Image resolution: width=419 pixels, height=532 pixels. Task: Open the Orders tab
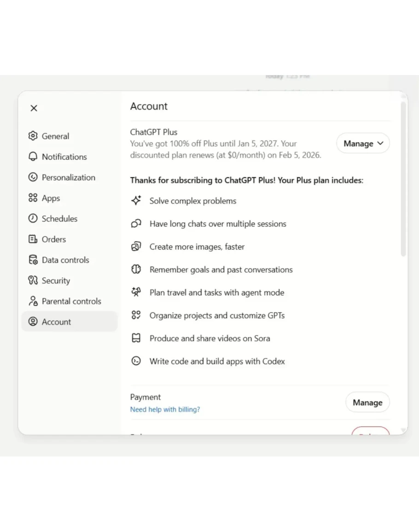pyautogui.click(x=69, y=239)
